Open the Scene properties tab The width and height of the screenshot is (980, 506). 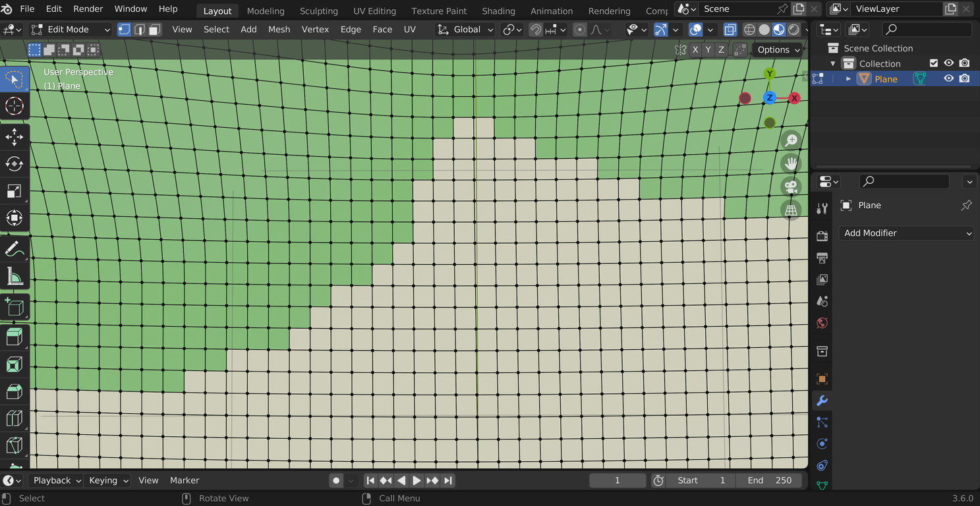822,301
